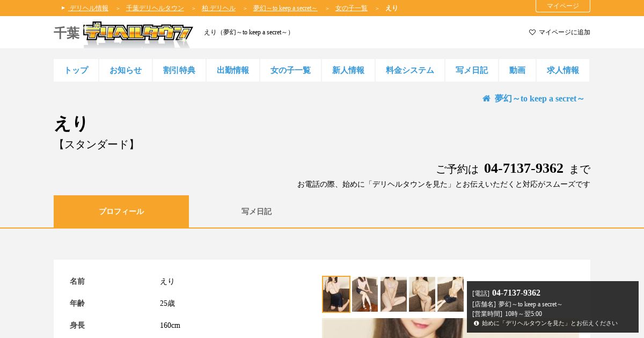Click the info icon in the phone popup
The width and height of the screenshot is (644, 338).
pos(476,323)
